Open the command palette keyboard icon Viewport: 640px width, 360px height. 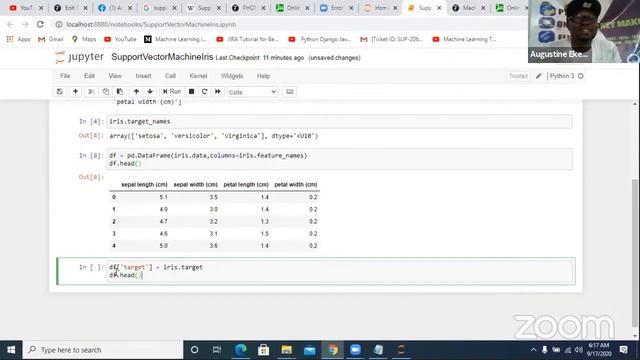(290, 92)
